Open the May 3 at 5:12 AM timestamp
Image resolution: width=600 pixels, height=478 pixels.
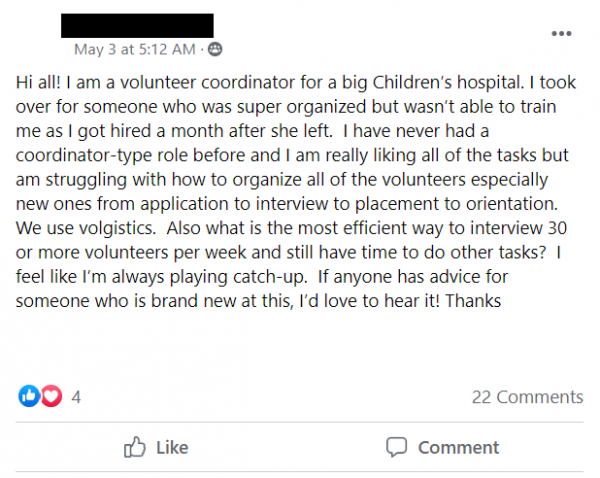point(135,49)
